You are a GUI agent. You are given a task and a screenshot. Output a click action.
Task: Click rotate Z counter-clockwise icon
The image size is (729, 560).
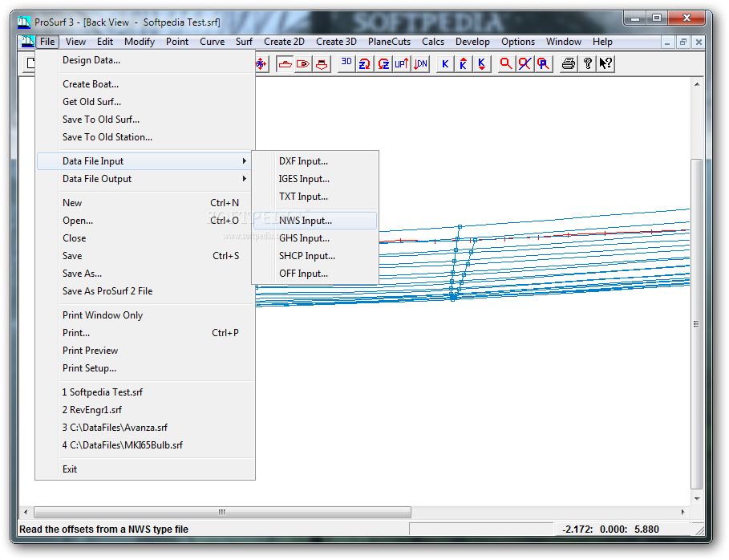(x=383, y=63)
